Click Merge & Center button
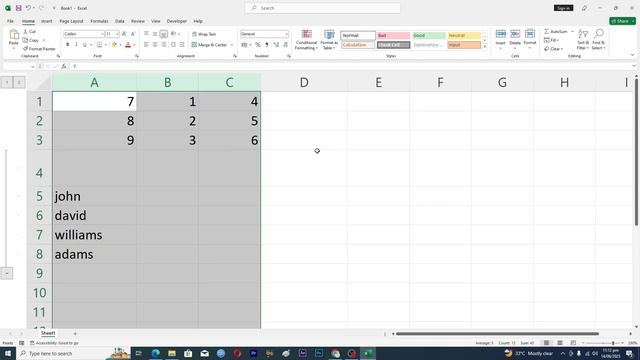 point(209,45)
